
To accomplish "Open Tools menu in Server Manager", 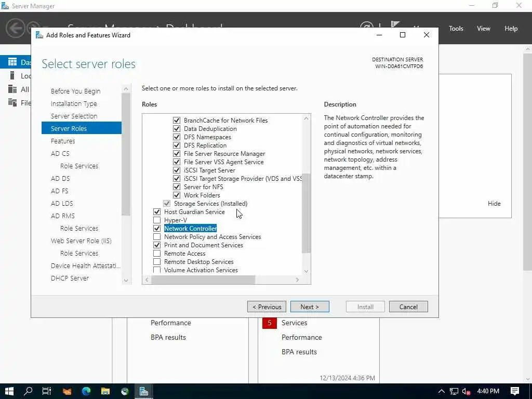I will point(456,29).
